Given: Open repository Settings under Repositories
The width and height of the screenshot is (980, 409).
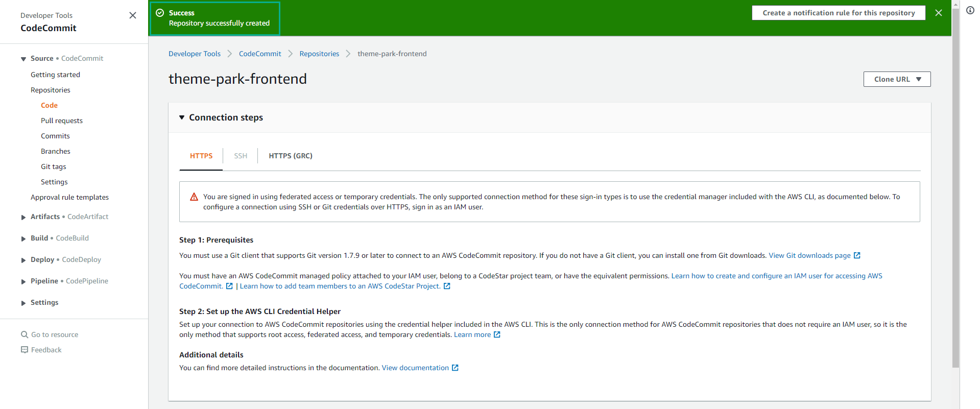Looking at the screenshot, I should (54, 182).
